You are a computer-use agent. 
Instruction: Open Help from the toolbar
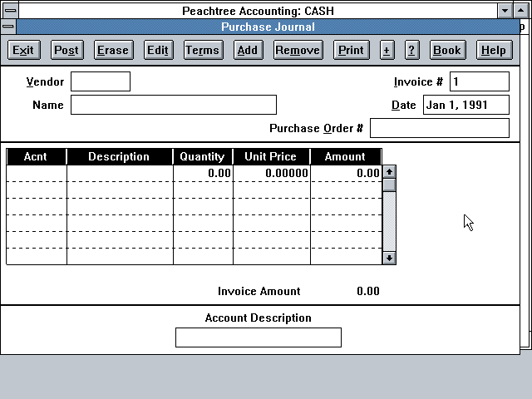[x=494, y=50]
